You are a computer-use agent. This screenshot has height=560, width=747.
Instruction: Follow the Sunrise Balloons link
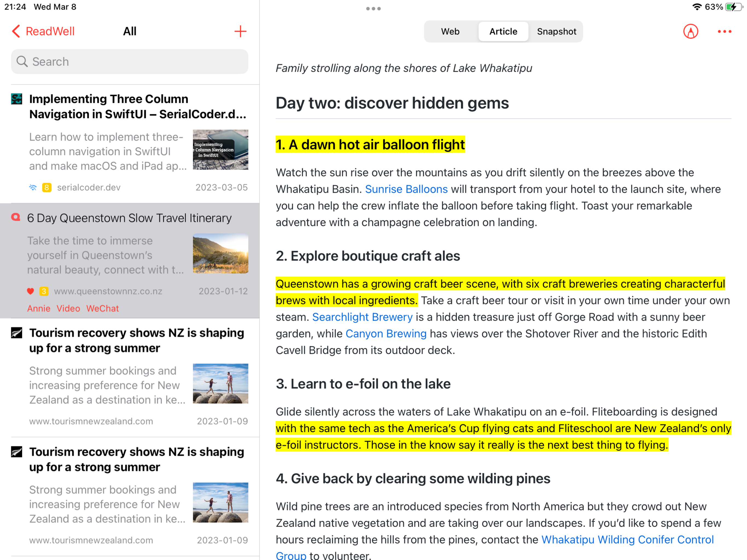406,189
